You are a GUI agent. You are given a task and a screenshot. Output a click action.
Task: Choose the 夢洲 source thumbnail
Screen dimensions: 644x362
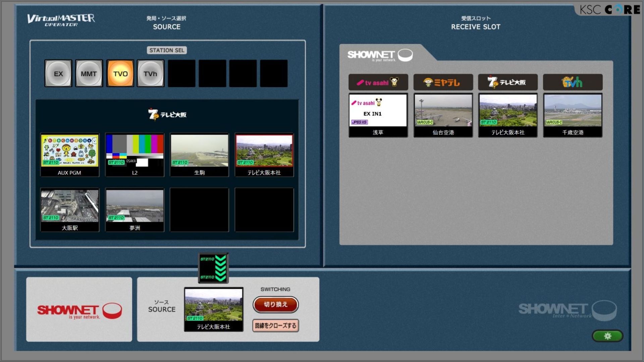(x=135, y=210)
